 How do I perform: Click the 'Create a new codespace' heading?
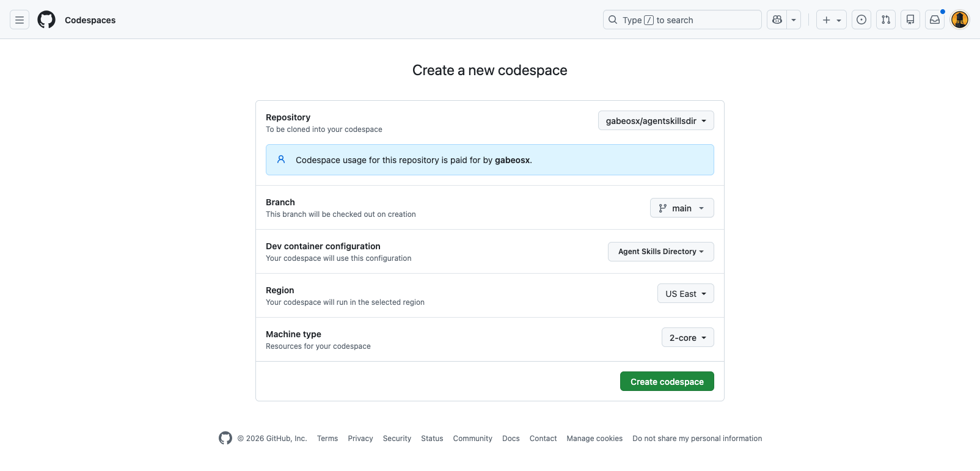(x=490, y=70)
